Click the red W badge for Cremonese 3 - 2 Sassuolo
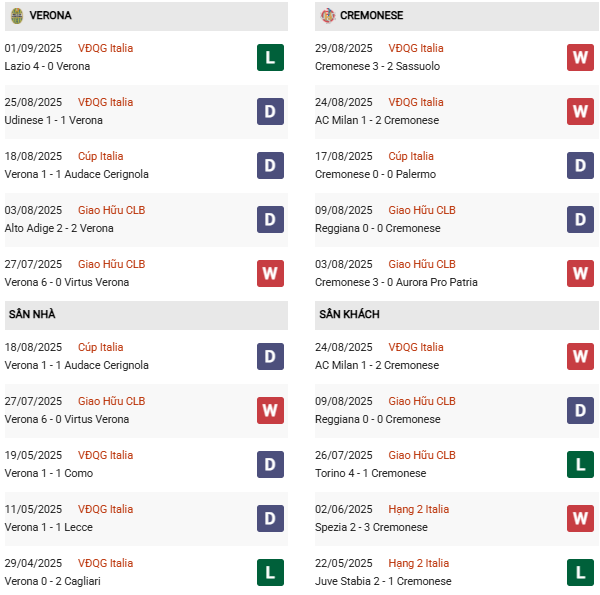This screenshot has width=600, height=595. [x=580, y=57]
